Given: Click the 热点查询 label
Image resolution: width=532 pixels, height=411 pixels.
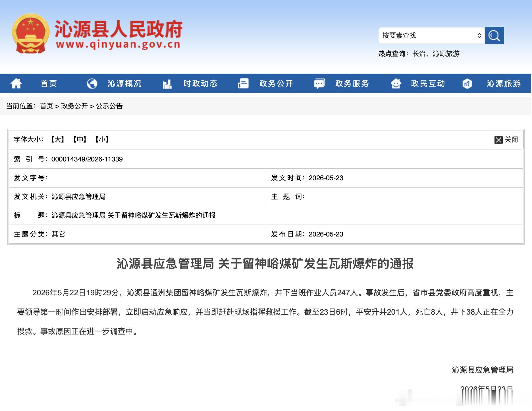Looking at the screenshot, I should 393,54.
